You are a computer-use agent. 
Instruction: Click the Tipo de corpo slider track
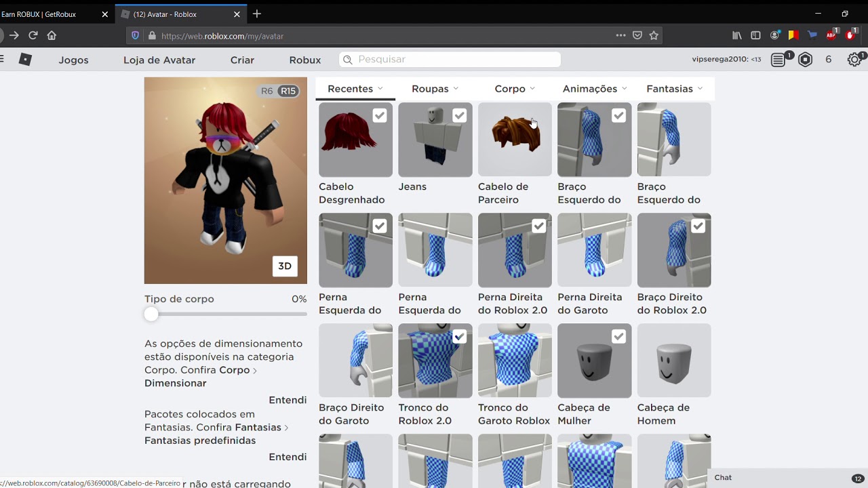coord(226,314)
